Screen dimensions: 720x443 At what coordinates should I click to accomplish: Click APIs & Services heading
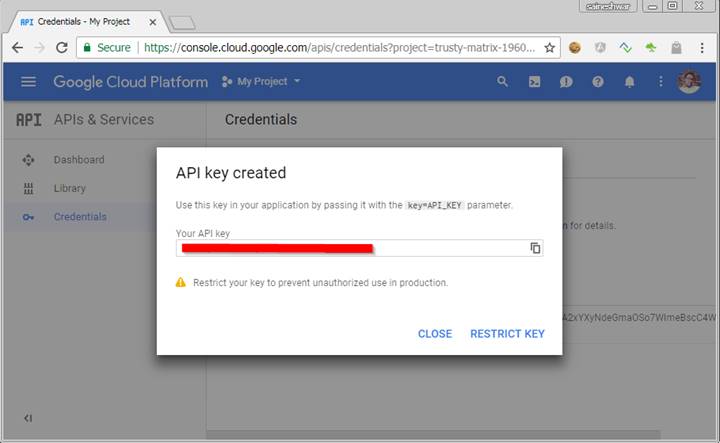[x=104, y=119]
